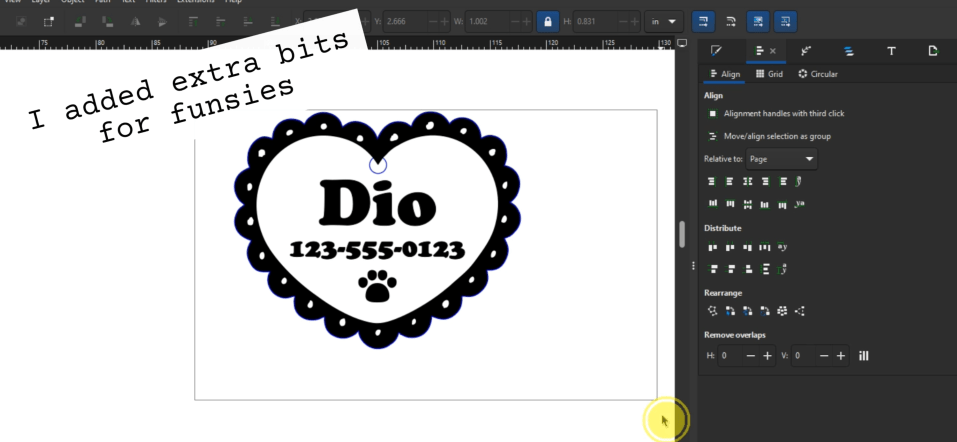Switch to the Circular tab
Screen dimensions: 957x442
[x=817, y=74]
